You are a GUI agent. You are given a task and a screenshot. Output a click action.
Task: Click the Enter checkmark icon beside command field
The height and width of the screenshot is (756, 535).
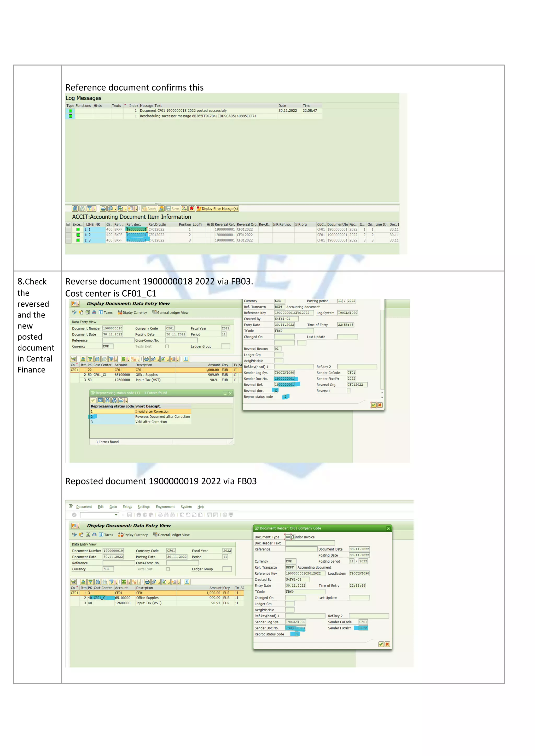click(74, 515)
